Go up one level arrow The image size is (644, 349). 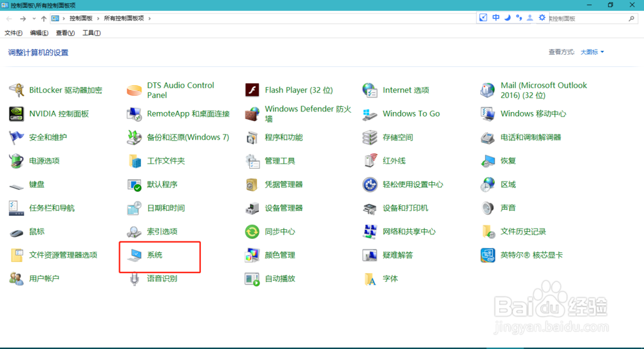(x=44, y=19)
